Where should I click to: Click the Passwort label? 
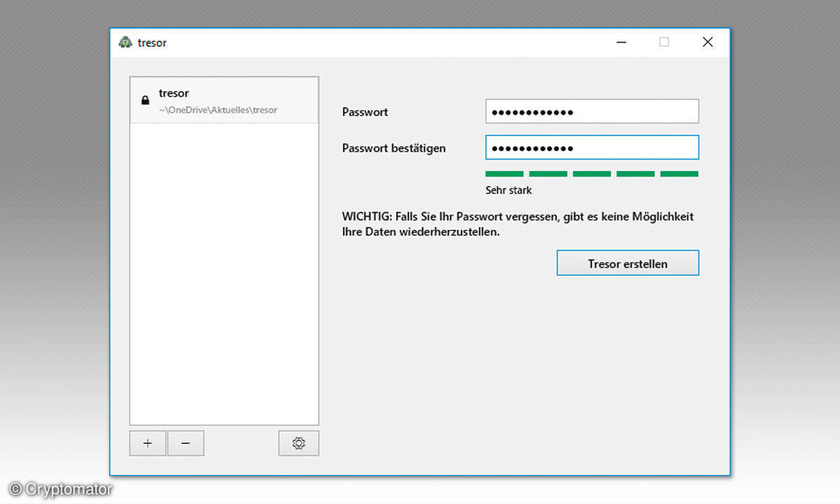click(365, 112)
